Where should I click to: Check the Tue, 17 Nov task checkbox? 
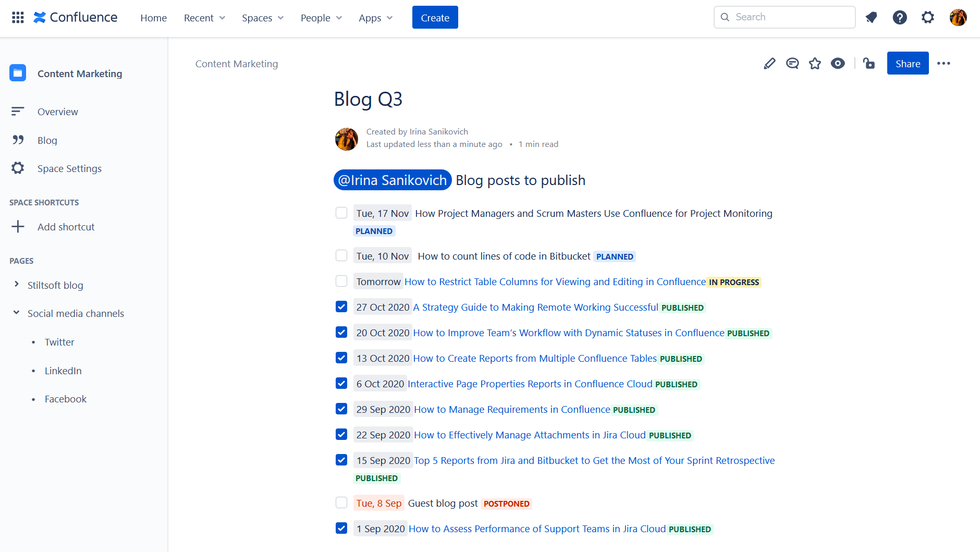pyautogui.click(x=341, y=213)
